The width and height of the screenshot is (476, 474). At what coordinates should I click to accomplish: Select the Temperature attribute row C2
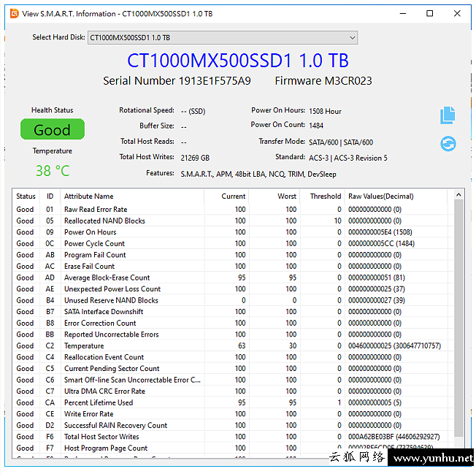[233, 345]
